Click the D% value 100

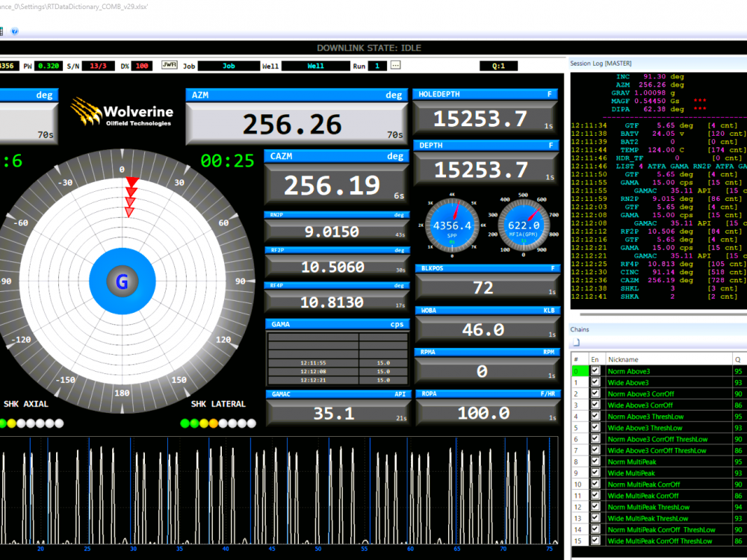tap(142, 66)
